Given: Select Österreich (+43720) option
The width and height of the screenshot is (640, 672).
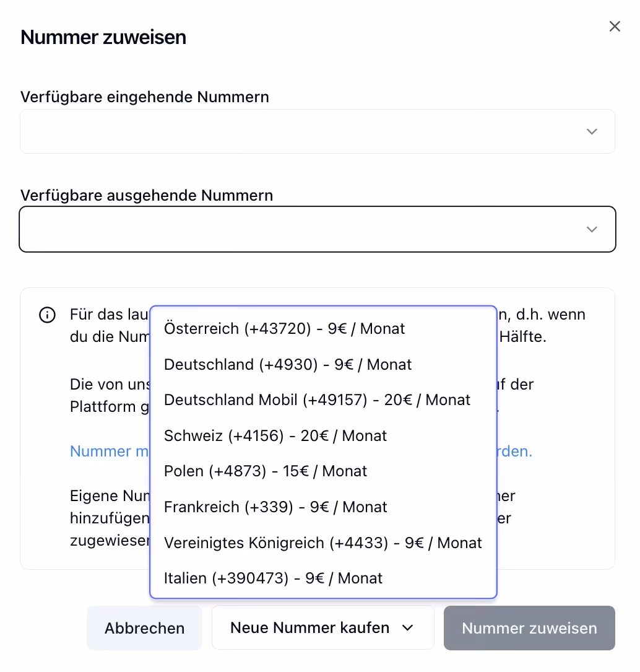Looking at the screenshot, I should [x=324, y=329].
